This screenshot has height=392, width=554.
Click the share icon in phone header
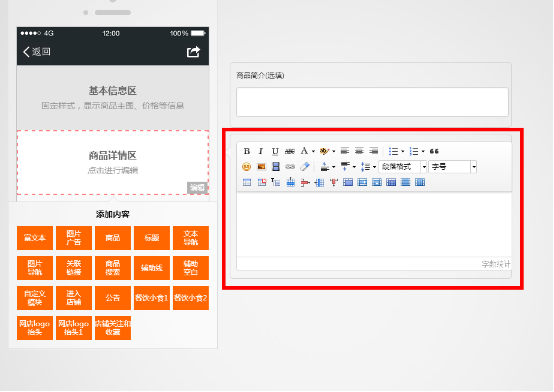[x=193, y=52]
